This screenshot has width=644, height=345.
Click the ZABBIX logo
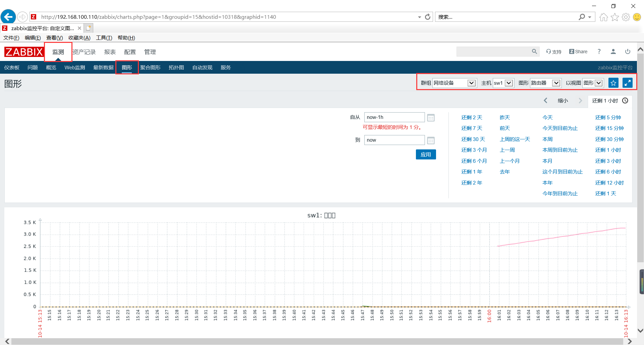24,52
